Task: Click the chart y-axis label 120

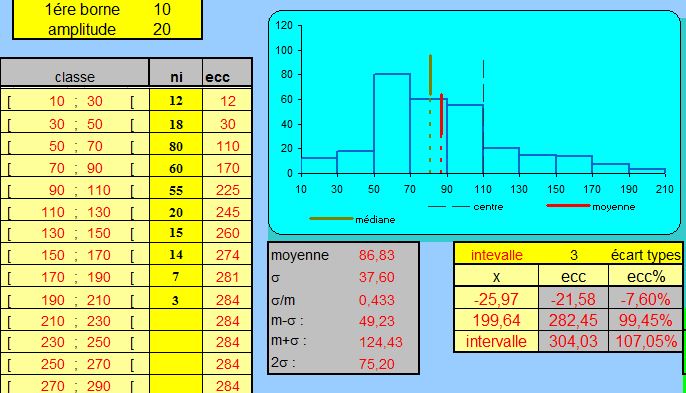Action: pyautogui.click(x=284, y=25)
